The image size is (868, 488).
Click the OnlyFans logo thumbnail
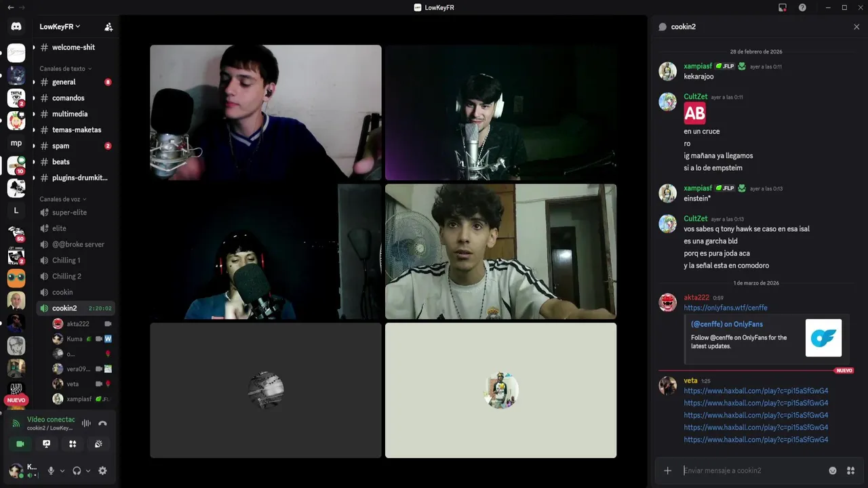(823, 338)
